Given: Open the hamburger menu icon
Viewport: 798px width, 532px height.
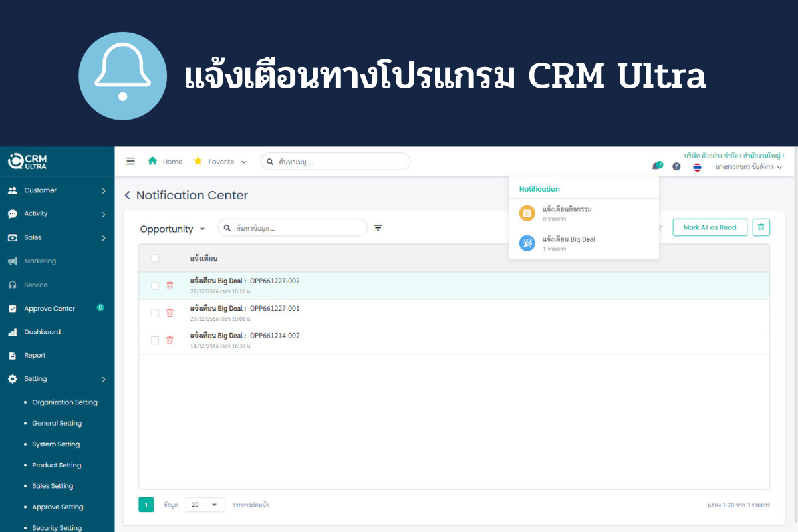Looking at the screenshot, I should (x=131, y=161).
